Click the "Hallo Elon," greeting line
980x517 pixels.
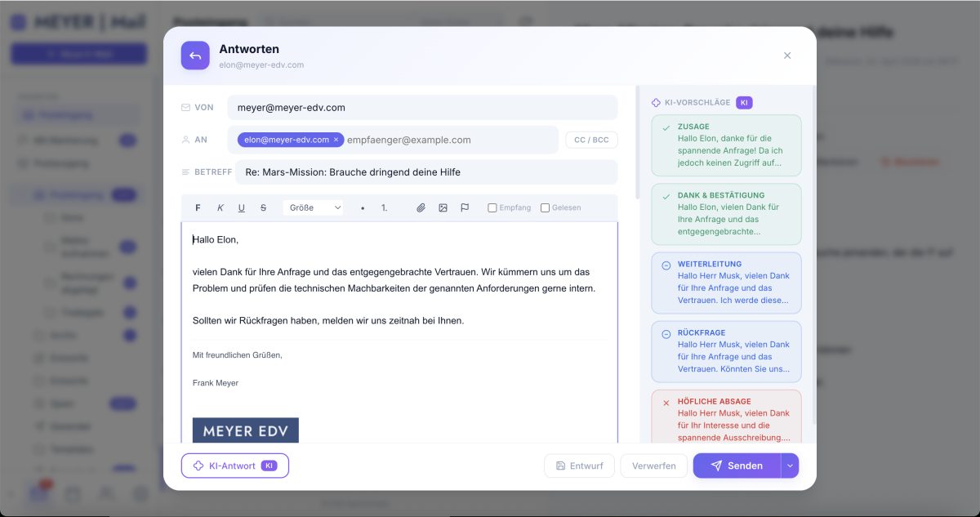(216, 240)
